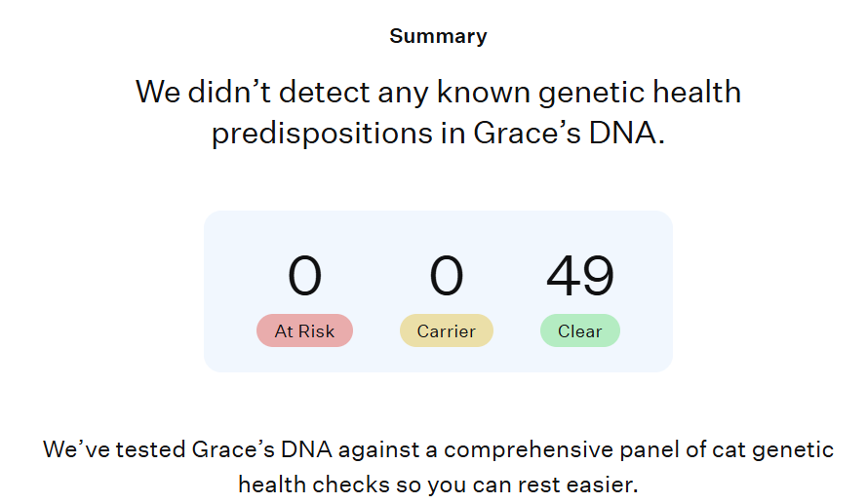
Task: Click the Clear count of 49
Action: click(x=579, y=276)
